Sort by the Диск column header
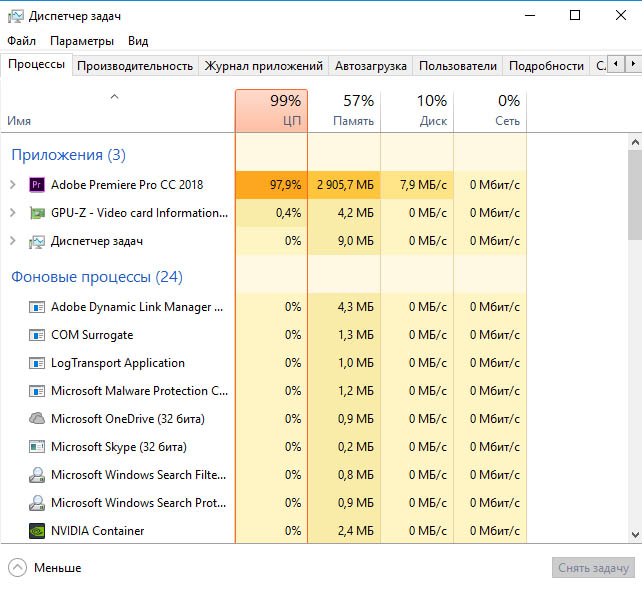 click(x=417, y=111)
